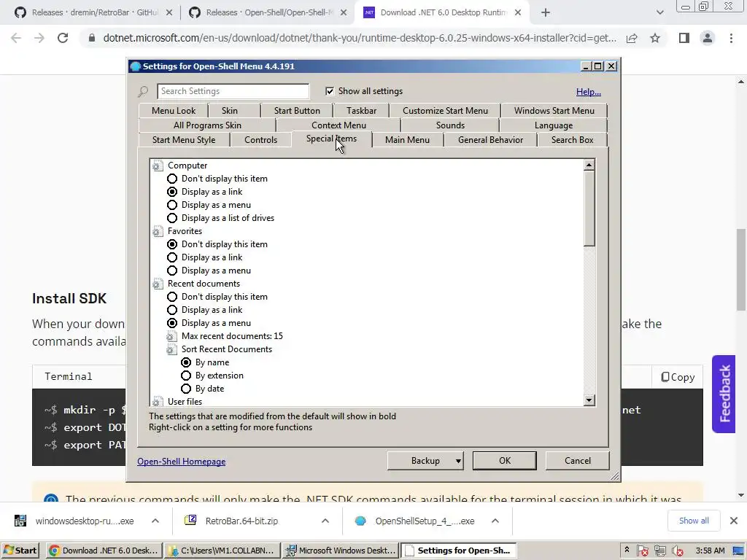Click the Recent documents setting gear icon
This screenshot has width=747, height=560.
click(158, 284)
